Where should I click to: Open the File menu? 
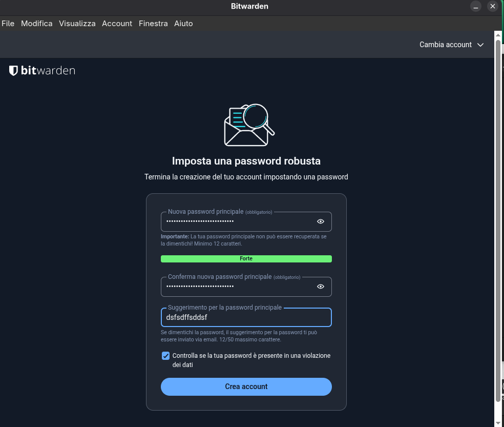(8, 24)
